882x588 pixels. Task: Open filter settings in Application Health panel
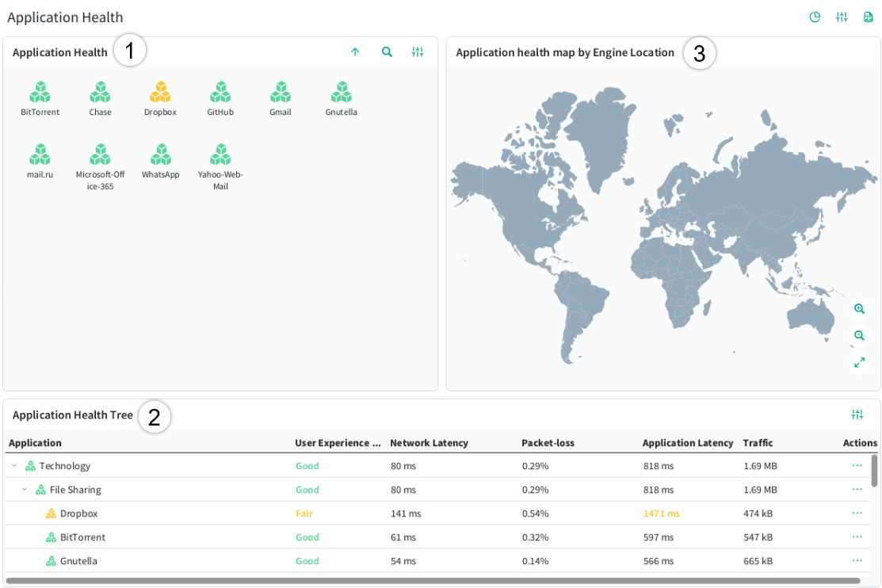418,52
